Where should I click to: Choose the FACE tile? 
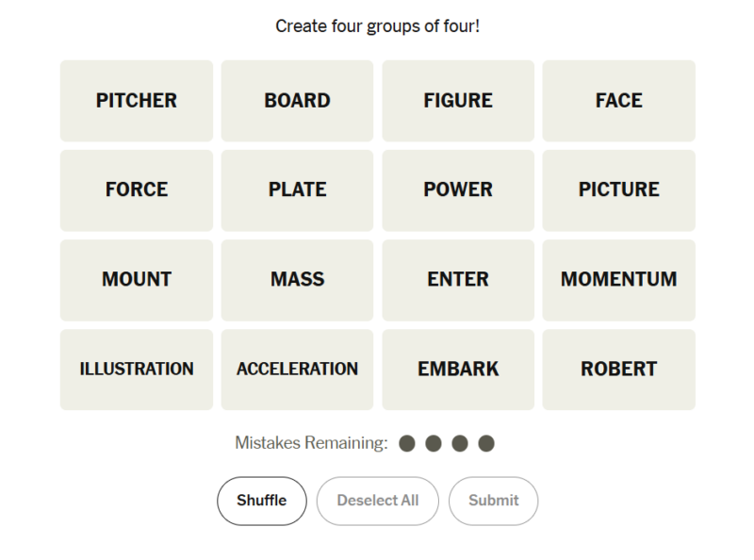coord(619,101)
